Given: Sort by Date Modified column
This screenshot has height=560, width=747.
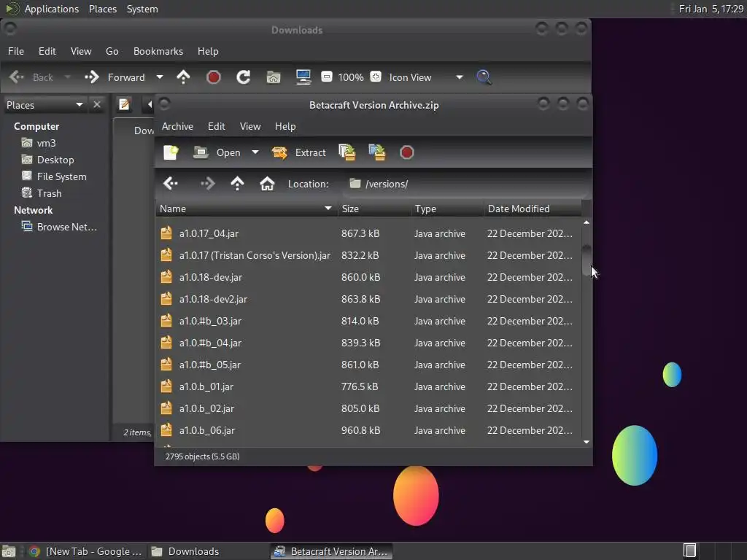Looking at the screenshot, I should (533, 209).
